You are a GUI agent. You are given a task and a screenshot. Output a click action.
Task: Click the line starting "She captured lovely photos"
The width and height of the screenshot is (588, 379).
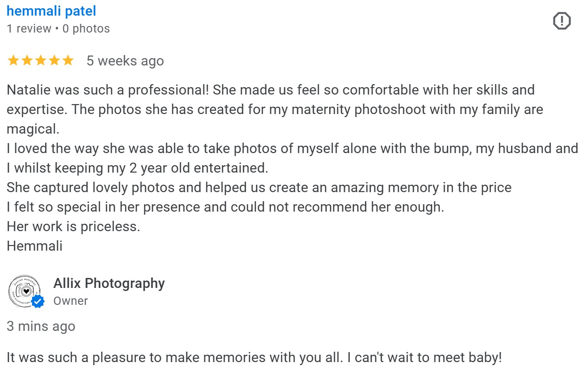(259, 187)
